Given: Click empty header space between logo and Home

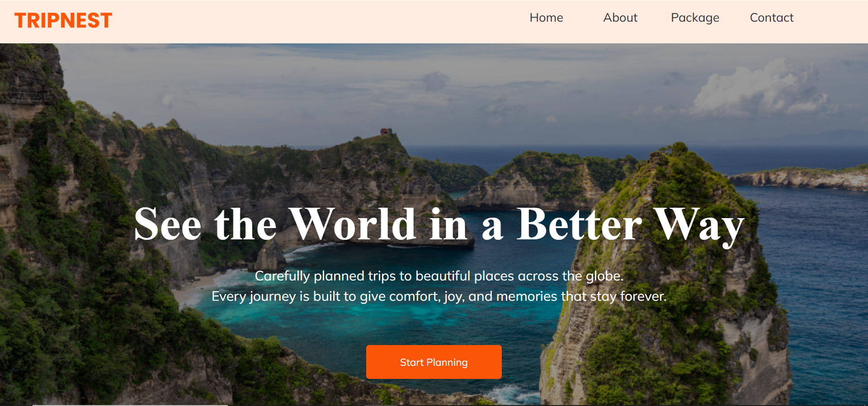Looking at the screenshot, I should coord(316,21).
